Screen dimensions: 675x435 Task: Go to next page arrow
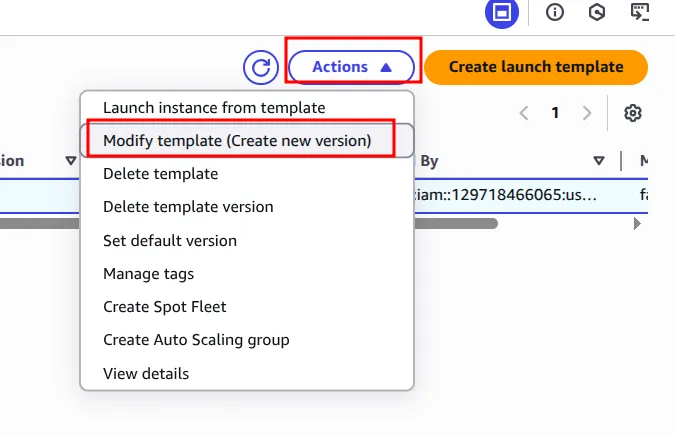586,113
